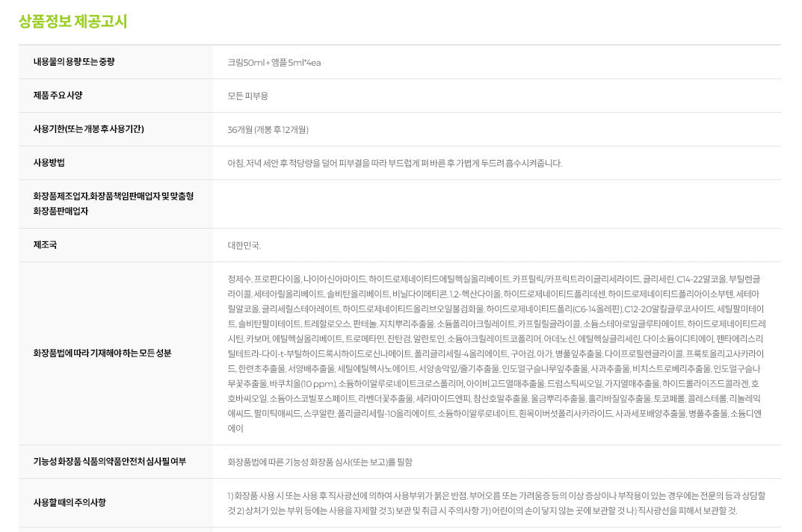The height and width of the screenshot is (532, 802).
Task: Click the 36개월 (개봉 후 12개월) value
Action: tap(268, 129)
